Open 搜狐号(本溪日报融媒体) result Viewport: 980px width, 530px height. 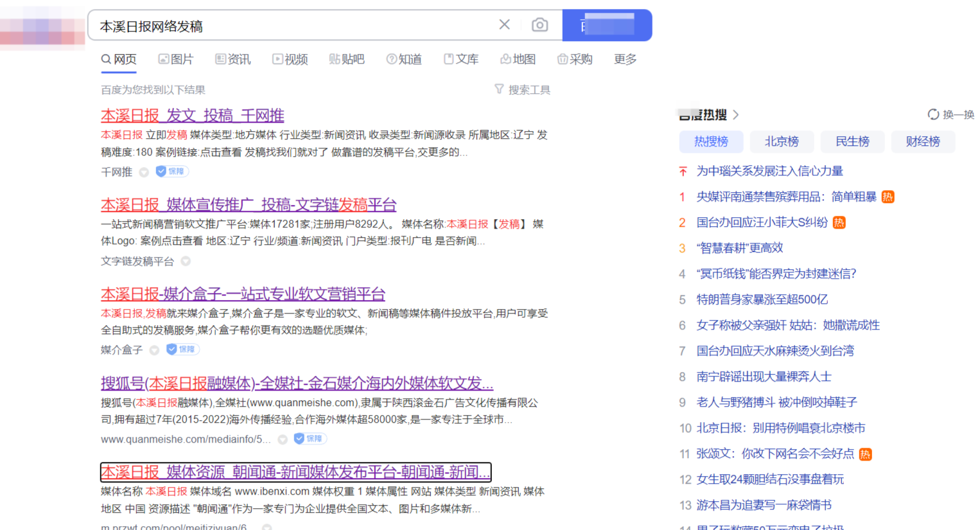[297, 384]
